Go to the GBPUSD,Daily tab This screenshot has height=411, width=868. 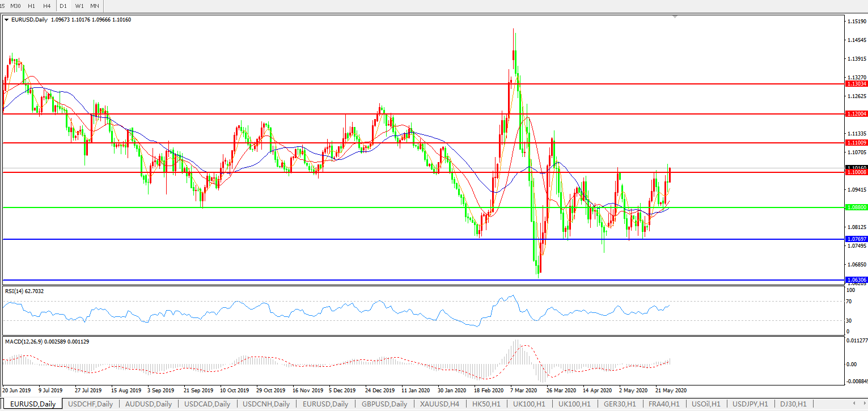click(383, 404)
